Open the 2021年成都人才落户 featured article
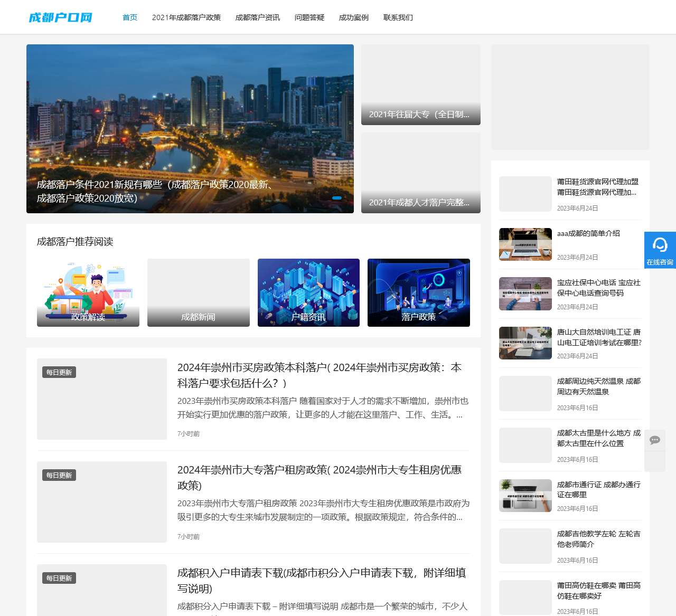The width and height of the screenshot is (676, 616). coord(420,202)
